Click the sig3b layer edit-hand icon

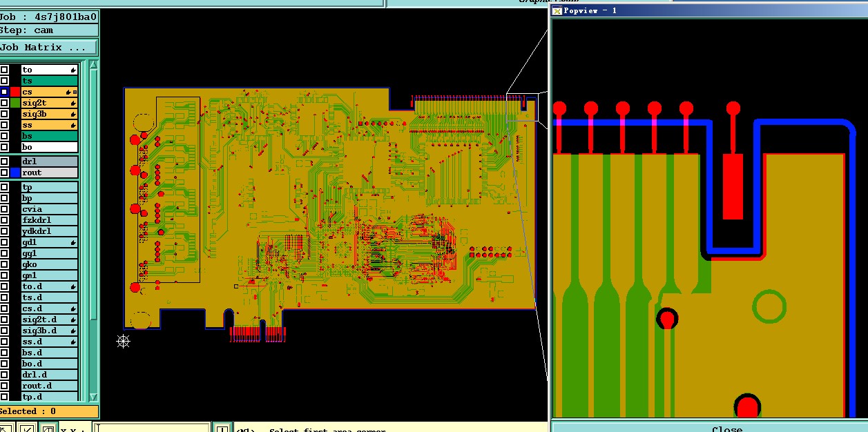coord(72,114)
